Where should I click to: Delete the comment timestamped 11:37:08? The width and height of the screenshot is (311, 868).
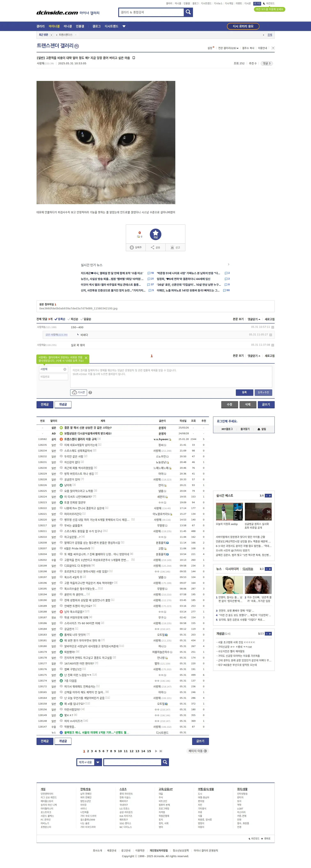(273, 345)
